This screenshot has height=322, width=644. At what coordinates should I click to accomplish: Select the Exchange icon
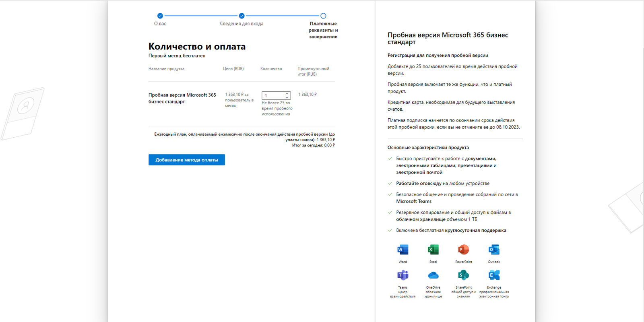click(x=494, y=275)
